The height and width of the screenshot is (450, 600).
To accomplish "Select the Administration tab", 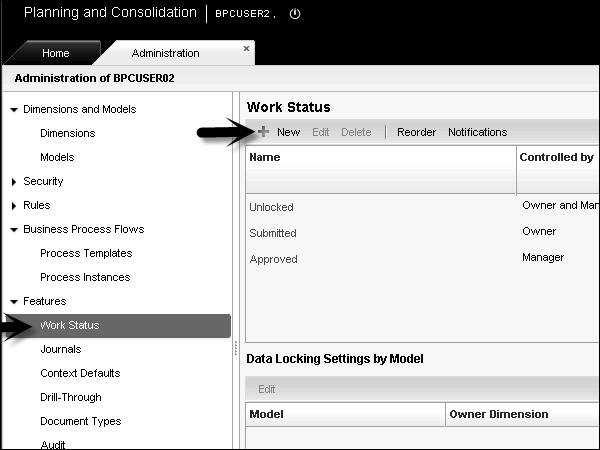I will (165, 53).
